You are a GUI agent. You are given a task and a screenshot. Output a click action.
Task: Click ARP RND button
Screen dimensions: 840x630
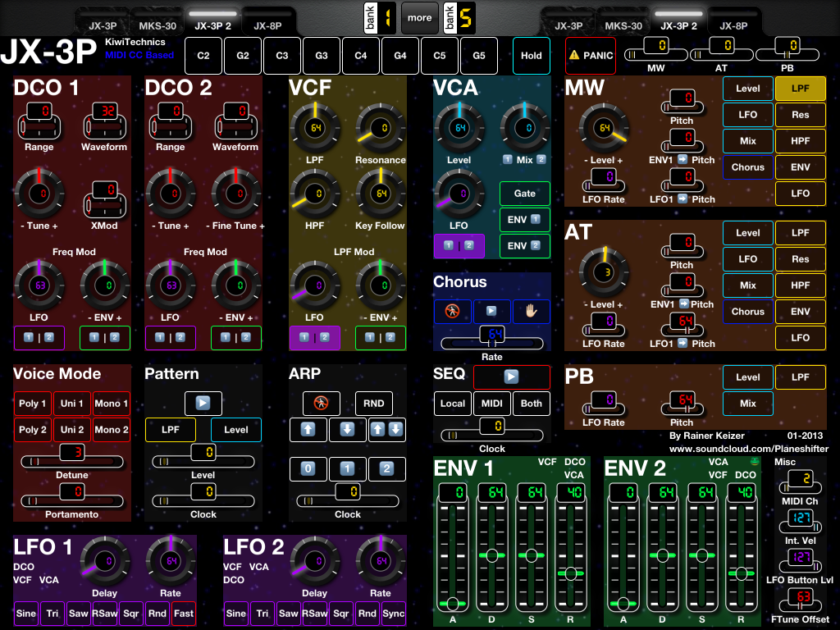[x=373, y=403]
